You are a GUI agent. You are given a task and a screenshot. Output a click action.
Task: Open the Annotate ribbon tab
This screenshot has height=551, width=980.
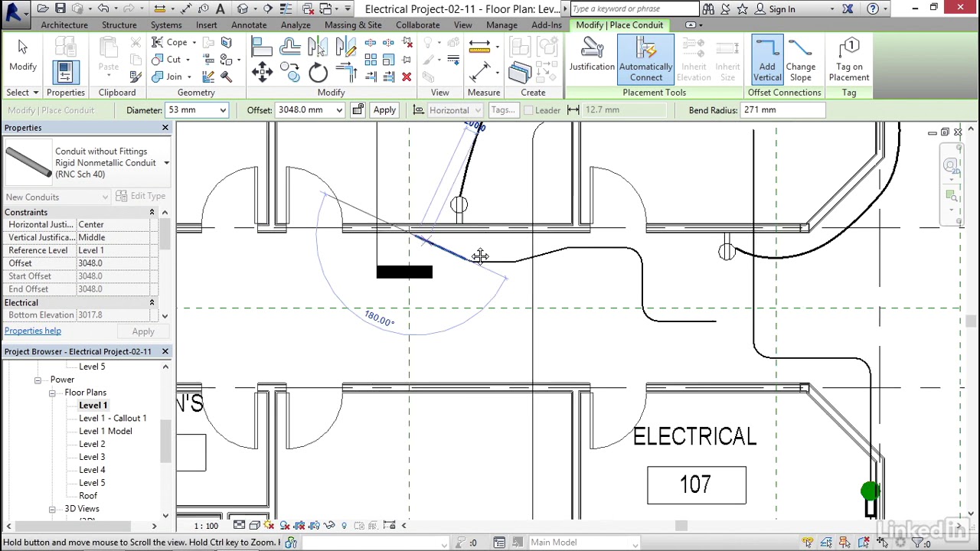tap(249, 24)
